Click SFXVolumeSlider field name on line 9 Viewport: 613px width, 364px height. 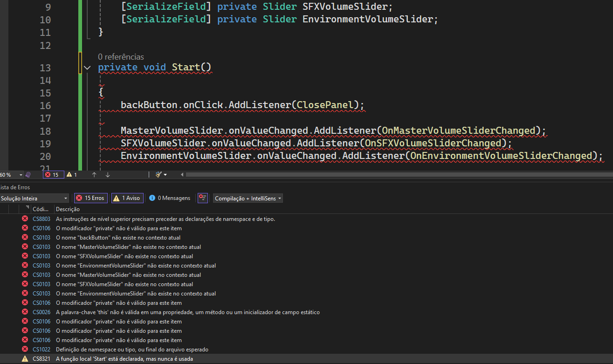(x=345, y=7)
